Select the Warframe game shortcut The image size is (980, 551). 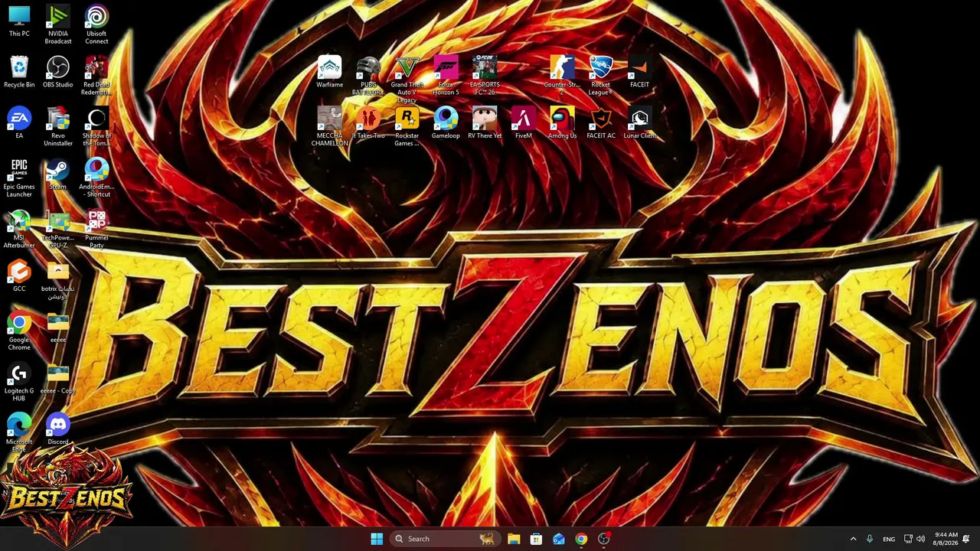point(330,73)
